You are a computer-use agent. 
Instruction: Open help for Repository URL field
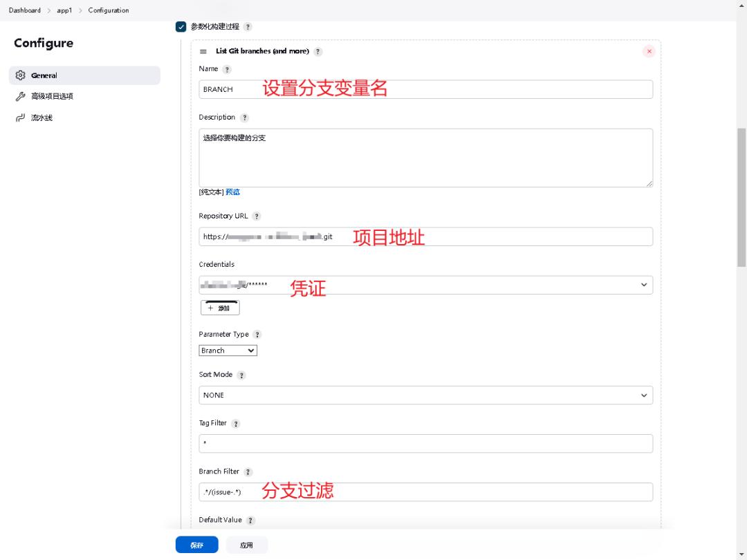pos(257,216)
